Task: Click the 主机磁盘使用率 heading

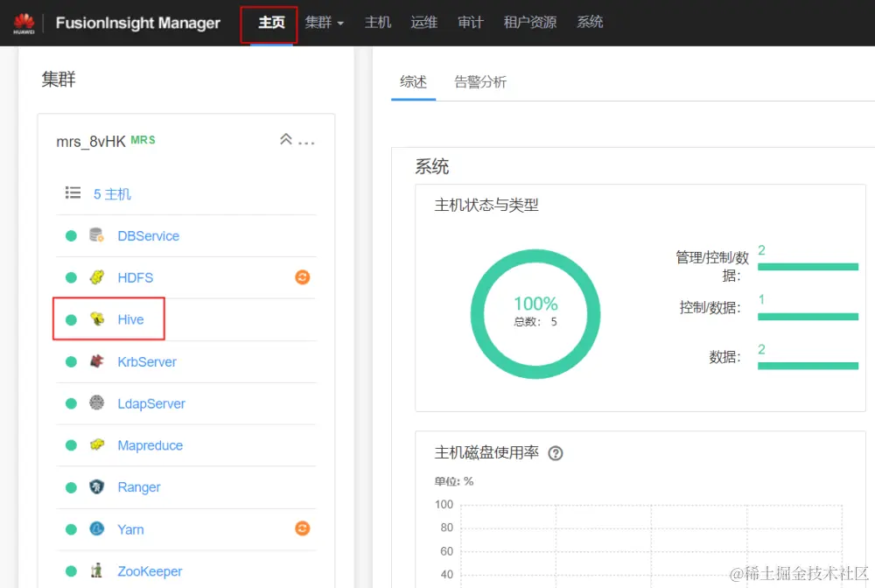Action: click(x=486, y=452)
